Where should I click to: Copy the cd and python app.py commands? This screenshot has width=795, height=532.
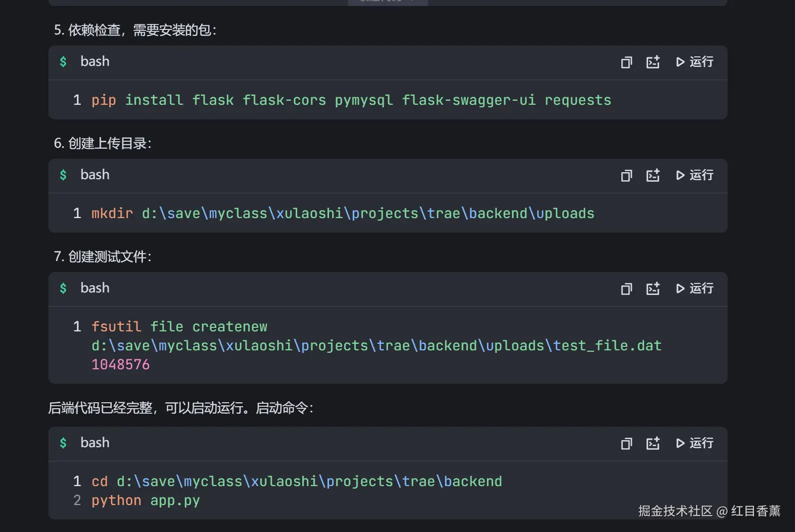626,444
